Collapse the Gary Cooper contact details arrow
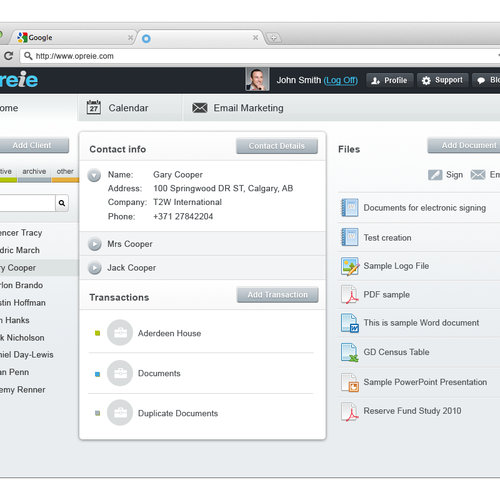This screenshot has width=500, height=500. click(x=94, y=175)
